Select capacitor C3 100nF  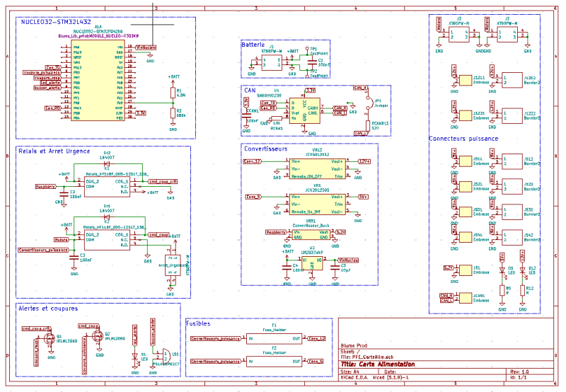pyautogui.click(x=74, y=258)
